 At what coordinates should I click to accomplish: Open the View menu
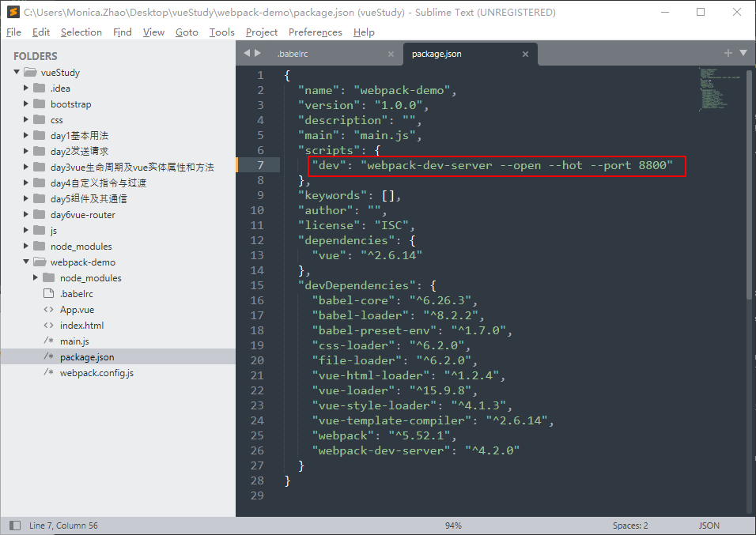pos(153,32)
